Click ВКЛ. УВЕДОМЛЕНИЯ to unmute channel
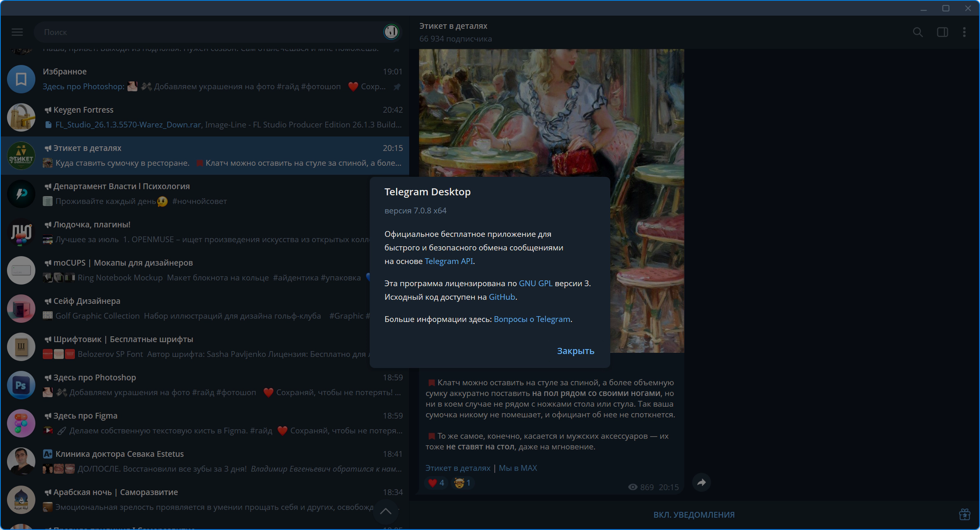This screenshot has width=980, height=530. tap(694, 515)
